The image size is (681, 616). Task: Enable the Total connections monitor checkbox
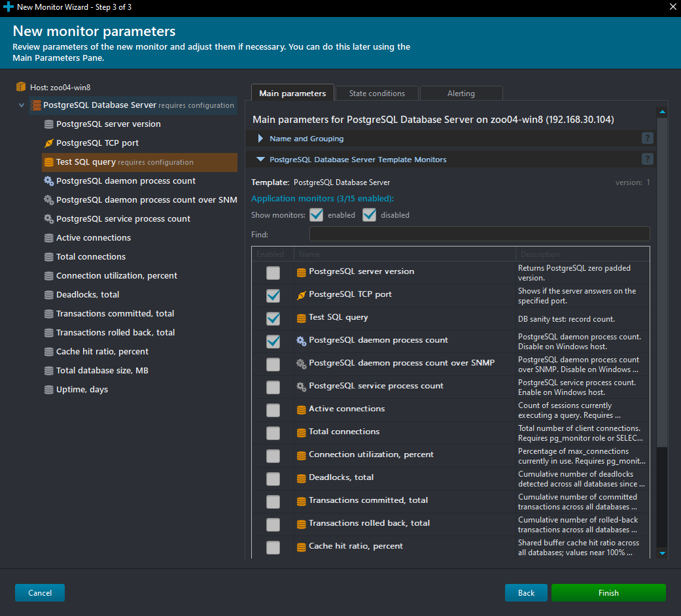(273, 433)
